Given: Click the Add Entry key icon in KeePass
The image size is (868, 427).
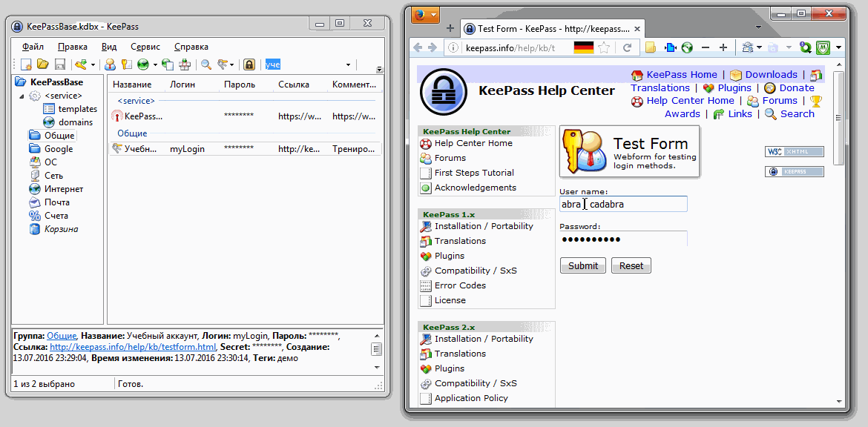Looking at the screenshot, I should (x=81, y=64).
